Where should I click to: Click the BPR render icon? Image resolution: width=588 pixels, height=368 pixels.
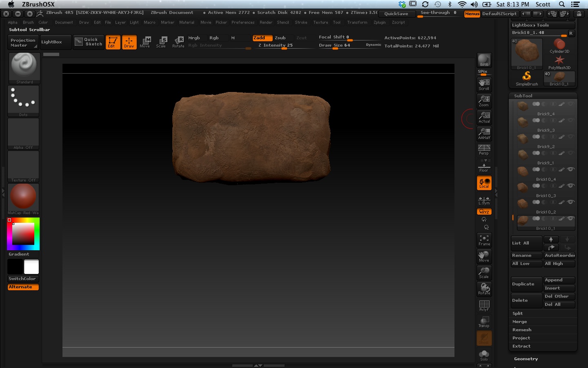point(484,60)
